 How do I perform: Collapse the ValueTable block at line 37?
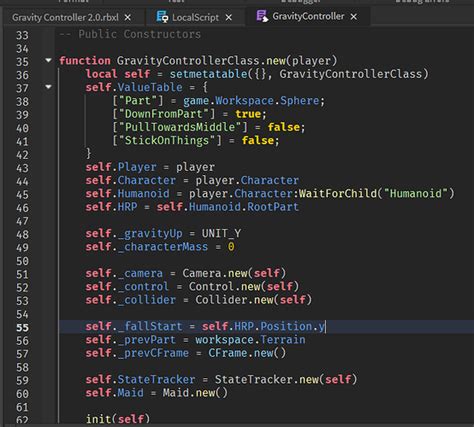(48, 87)
